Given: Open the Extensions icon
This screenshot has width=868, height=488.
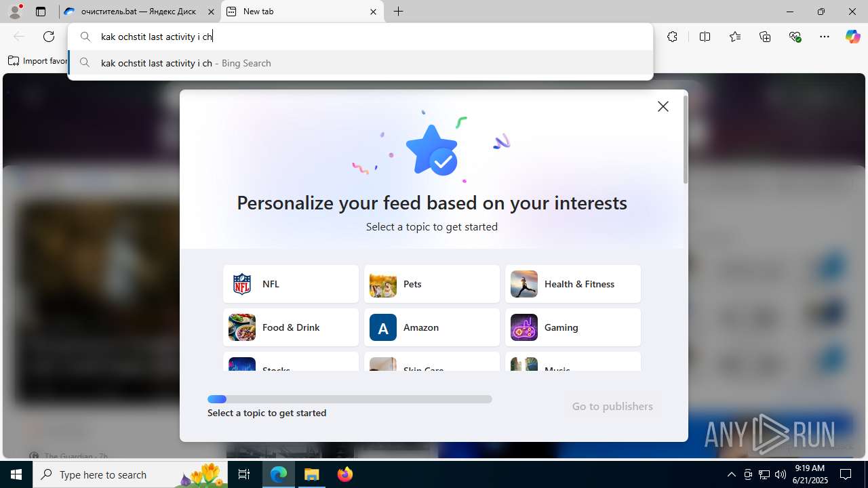Looking at the screenshot, I should [672, 37].
